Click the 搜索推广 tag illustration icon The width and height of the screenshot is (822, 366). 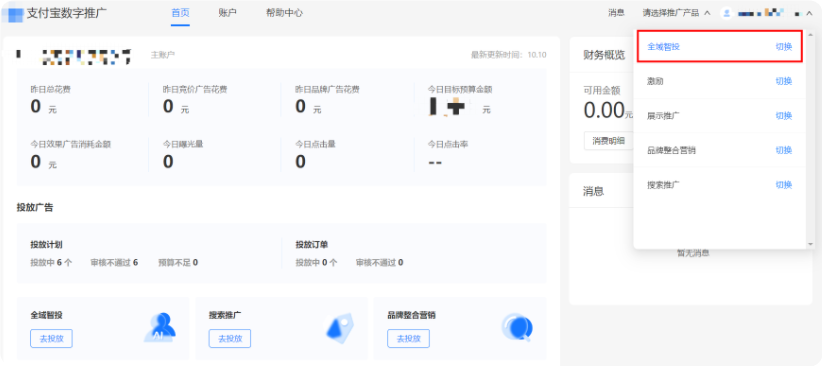point(341,329)
